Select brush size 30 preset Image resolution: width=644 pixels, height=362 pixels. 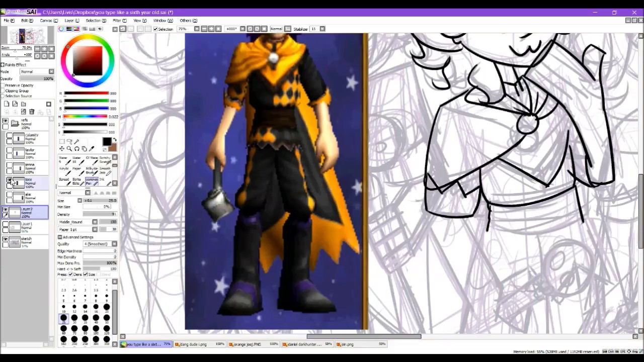74,319
